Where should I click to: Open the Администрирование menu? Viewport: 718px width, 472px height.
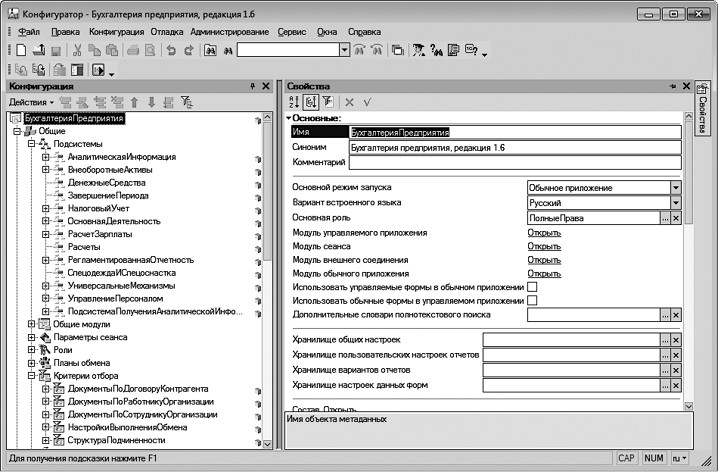tap(233, 31)
